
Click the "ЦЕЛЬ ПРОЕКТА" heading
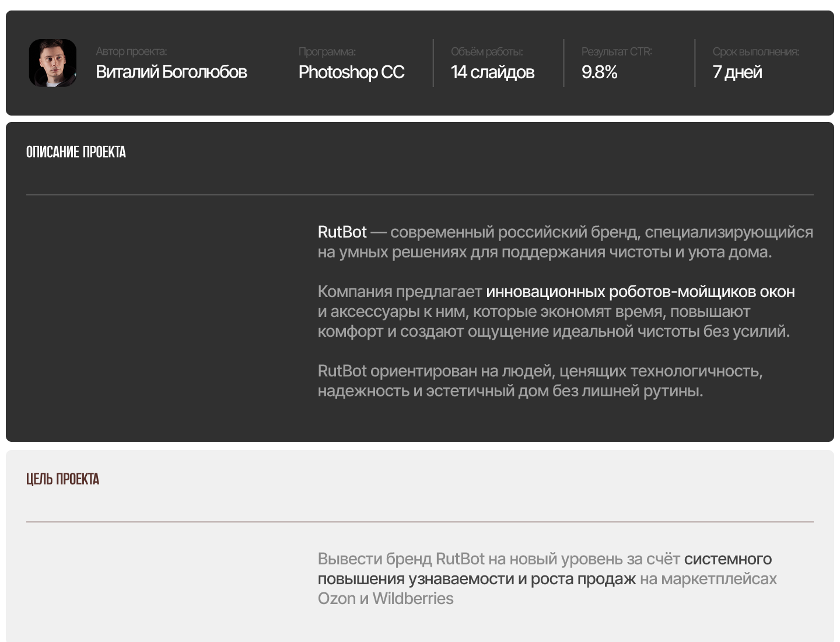62,480
